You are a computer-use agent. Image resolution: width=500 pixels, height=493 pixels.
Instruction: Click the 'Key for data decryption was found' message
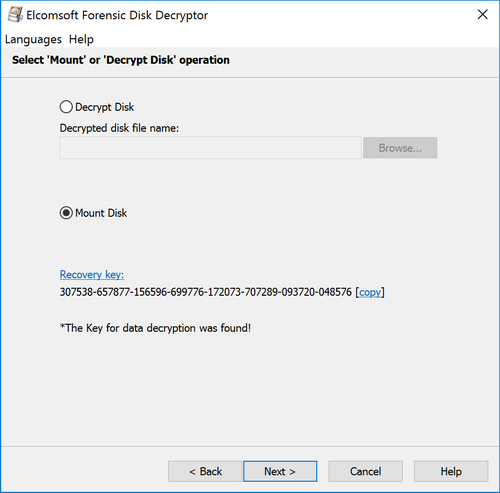155,328
